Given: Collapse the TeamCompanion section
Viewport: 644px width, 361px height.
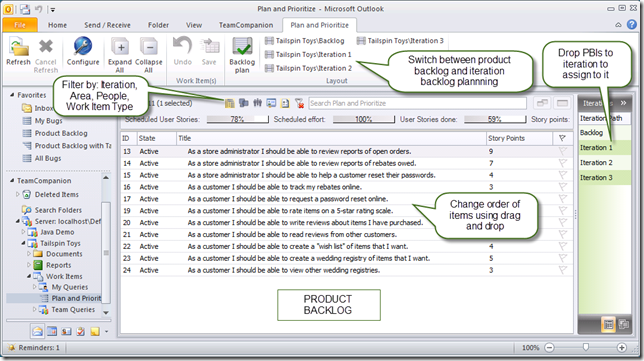Looking at the screenshot, I should point(12,181).
